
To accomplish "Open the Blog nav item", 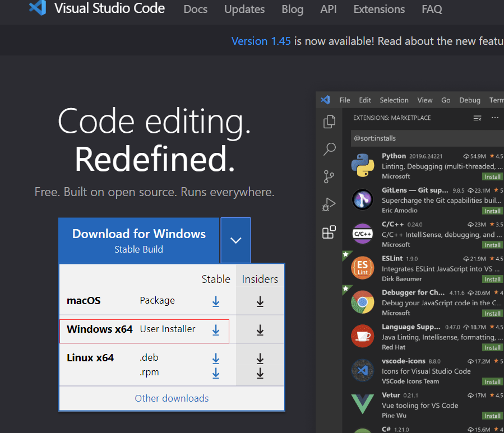I will point(293,9).
